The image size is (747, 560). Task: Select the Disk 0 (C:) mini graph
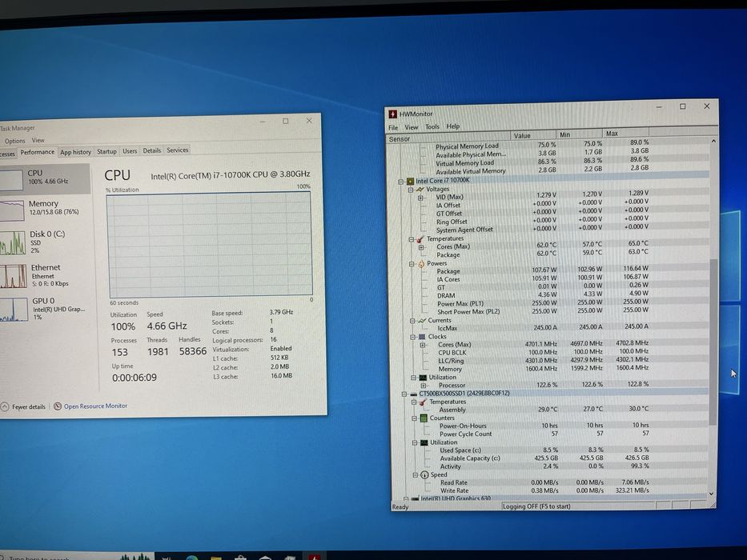12,243
